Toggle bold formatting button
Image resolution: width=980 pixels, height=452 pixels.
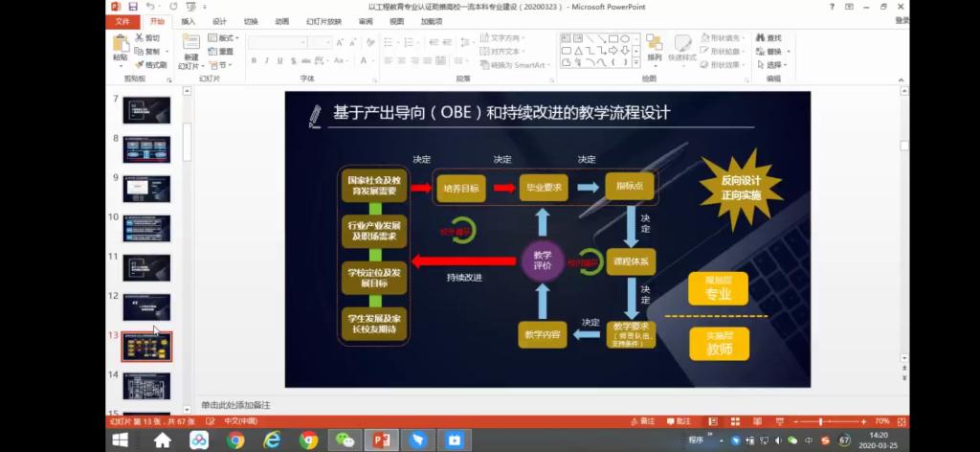[254, 60]
